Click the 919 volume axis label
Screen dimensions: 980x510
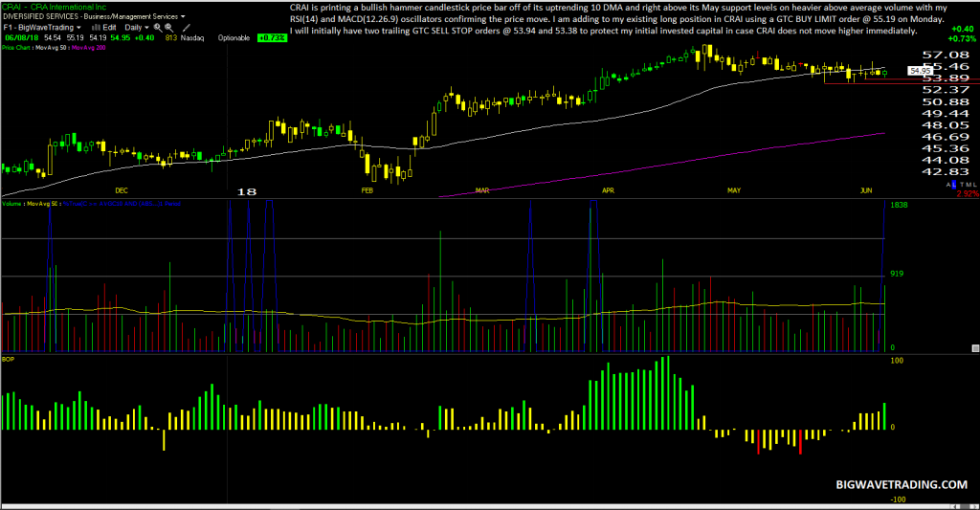click(x=897, y=274)
